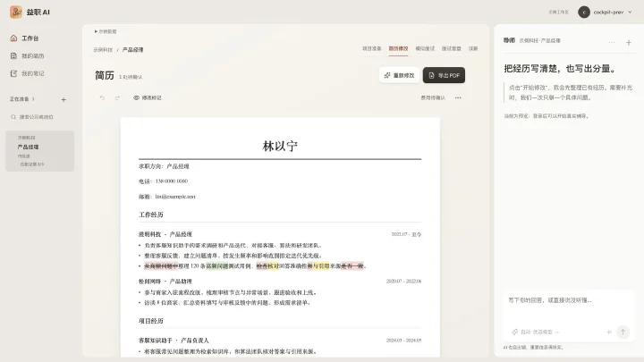644x362 pixels.
Task: Click the undo arrow in resume toolbar
Action: coord(102,97)
